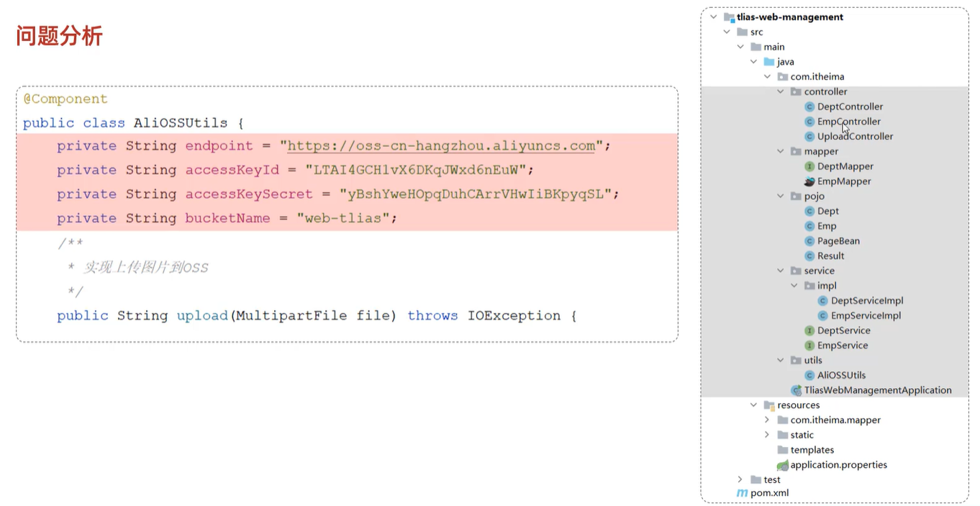The image size is (980, 506).
Task: Select PageBean in the project tree
Action: 838,241
